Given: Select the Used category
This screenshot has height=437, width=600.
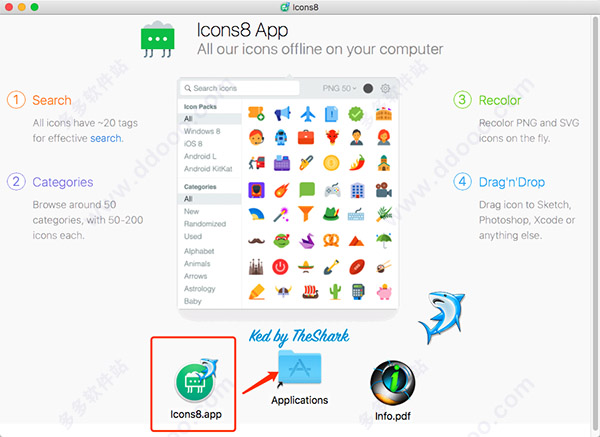Looking at the screenshot, I should coord(193,236).
